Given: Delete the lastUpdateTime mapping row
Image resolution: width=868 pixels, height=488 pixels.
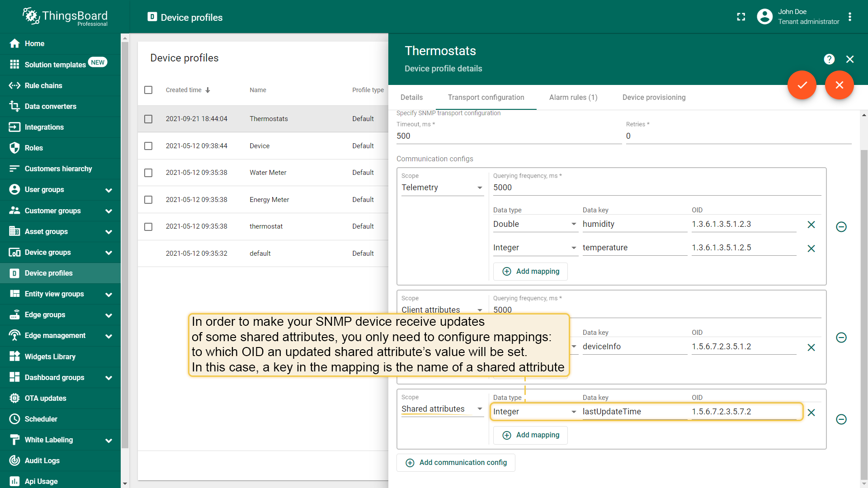Looking at the screenshot, I should 811,412.
